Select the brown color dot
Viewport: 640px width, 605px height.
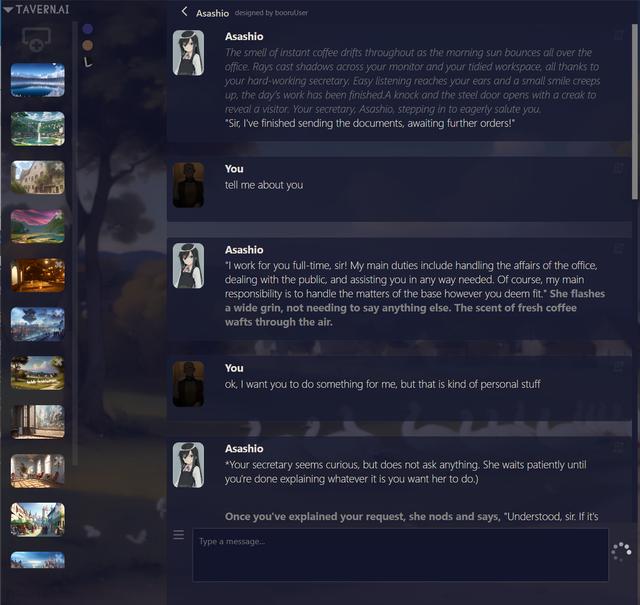[x=88, y=45]
